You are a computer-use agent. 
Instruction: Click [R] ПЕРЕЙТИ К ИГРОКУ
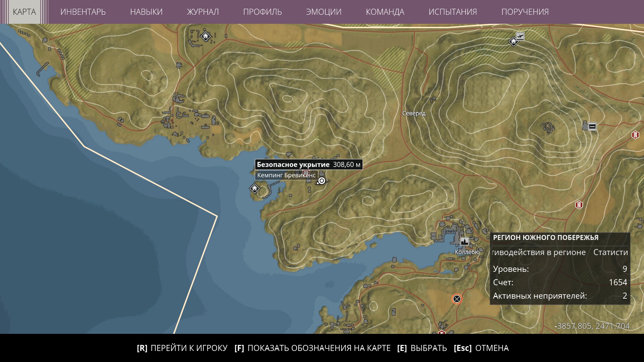182,348
